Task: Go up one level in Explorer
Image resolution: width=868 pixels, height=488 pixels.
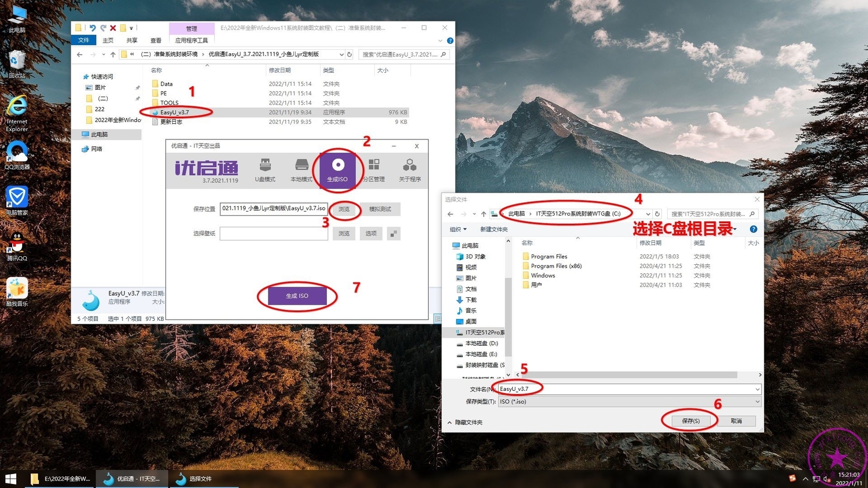Action: pyautogui.click(x=113, y=54)
